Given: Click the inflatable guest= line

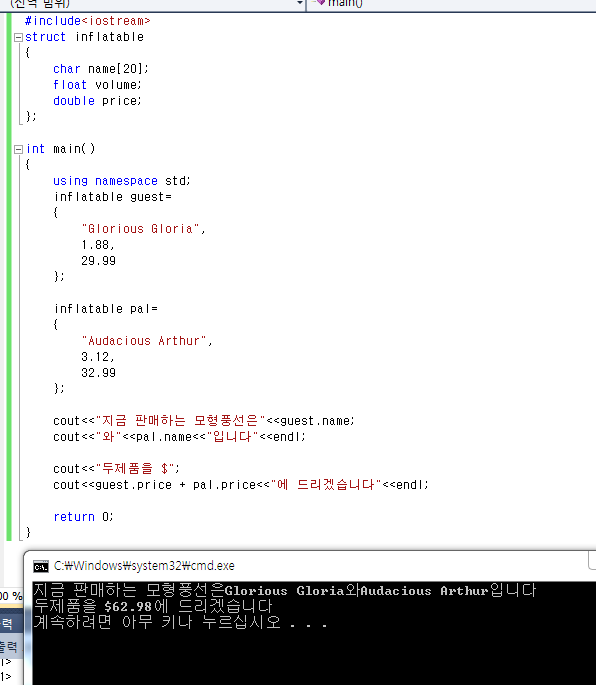Looking at the screenshot, I should pyautogui.click(x=113, y=197).
